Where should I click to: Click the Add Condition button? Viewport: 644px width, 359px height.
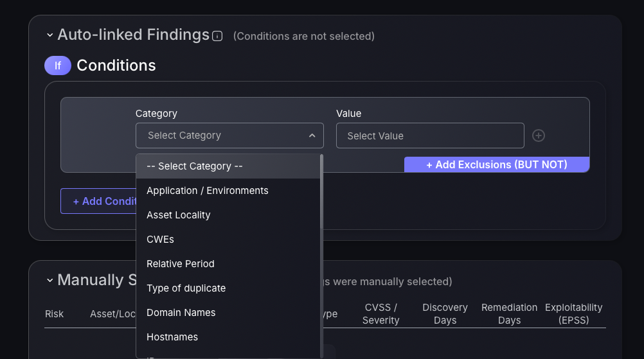98,201
